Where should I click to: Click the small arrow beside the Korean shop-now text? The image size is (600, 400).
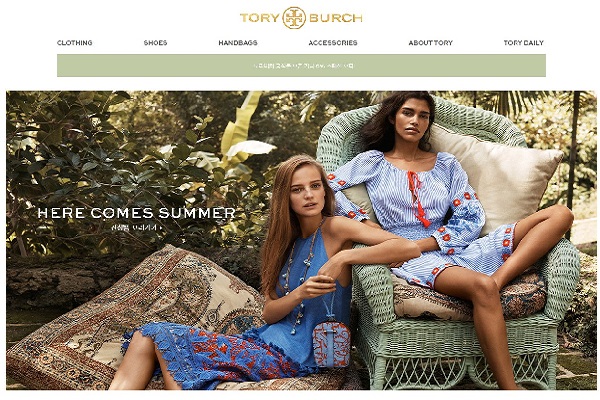(x=161, y=228)
